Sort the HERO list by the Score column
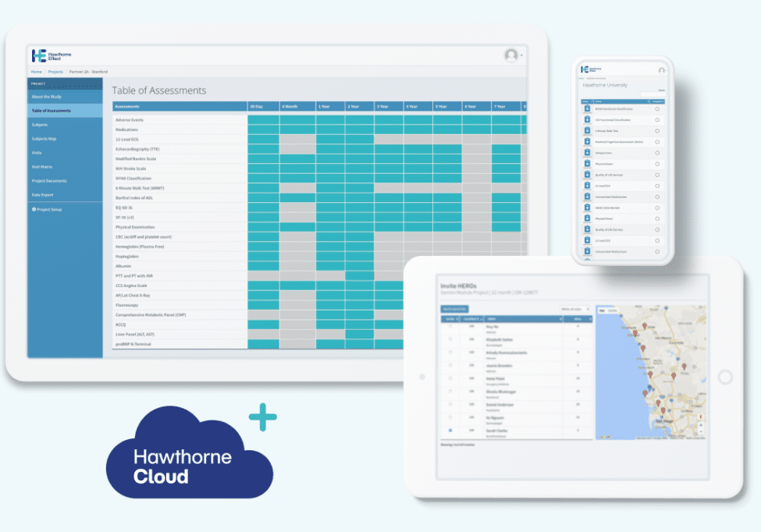761x532 pixels. 450,319
